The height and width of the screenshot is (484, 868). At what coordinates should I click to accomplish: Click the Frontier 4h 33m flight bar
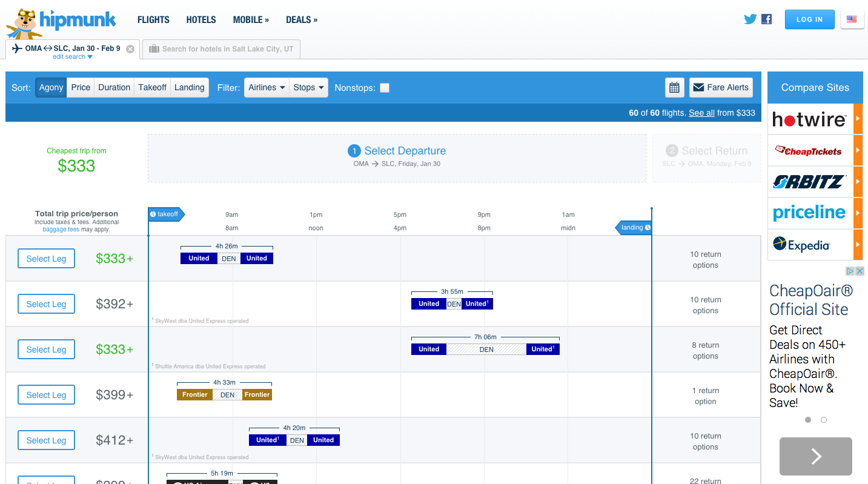(224, 394)
